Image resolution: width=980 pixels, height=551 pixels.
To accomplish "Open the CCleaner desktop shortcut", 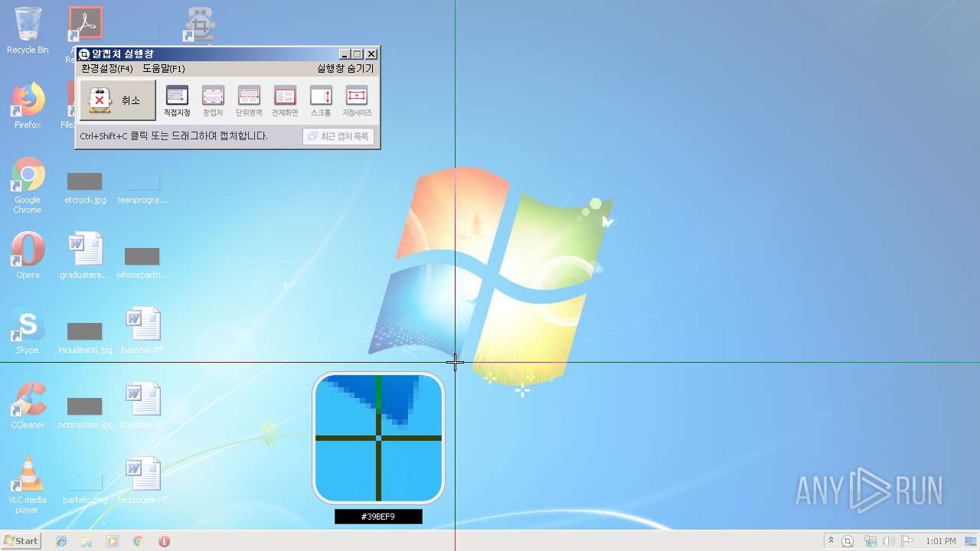I will (28, 406).
